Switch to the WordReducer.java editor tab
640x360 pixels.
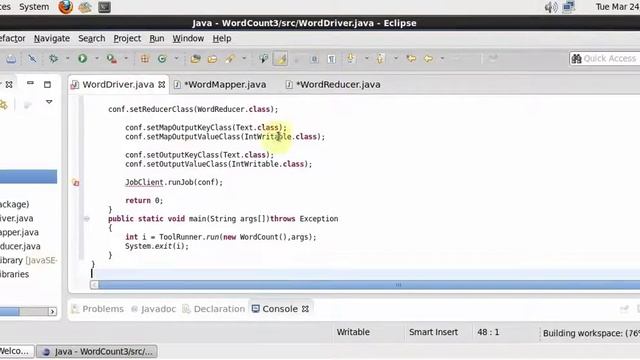[x=333, y=84]
